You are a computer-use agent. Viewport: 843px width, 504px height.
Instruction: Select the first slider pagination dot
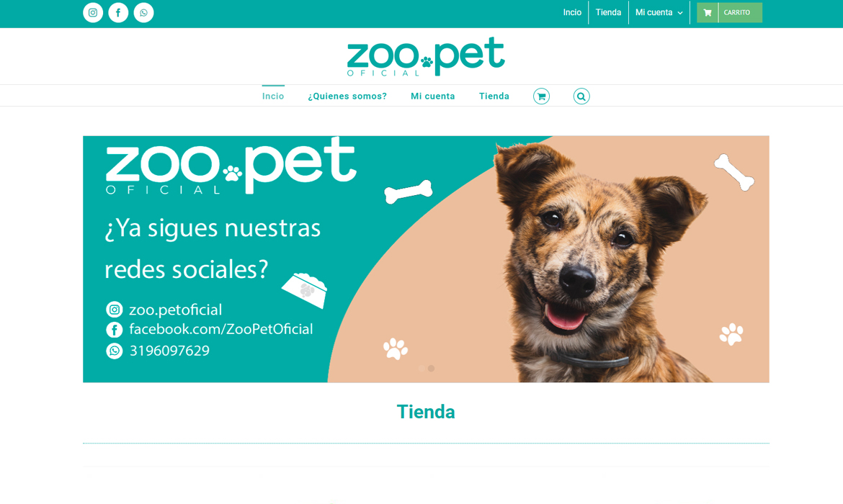click(x=421, y=369)
